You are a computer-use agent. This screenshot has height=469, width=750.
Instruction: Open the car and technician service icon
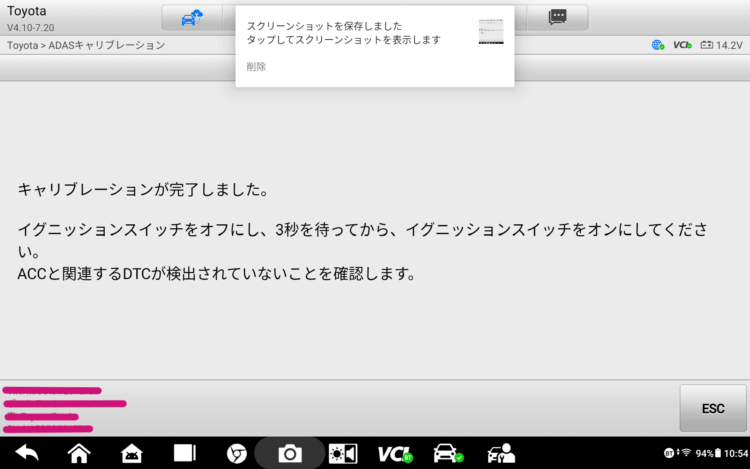pyautogui.click(x=500, y=453)
